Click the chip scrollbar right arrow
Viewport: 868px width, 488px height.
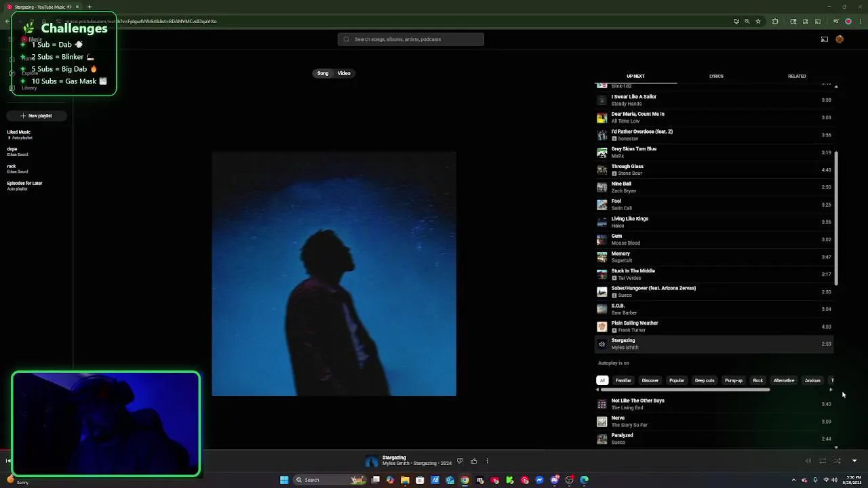(x=831, y=390)
